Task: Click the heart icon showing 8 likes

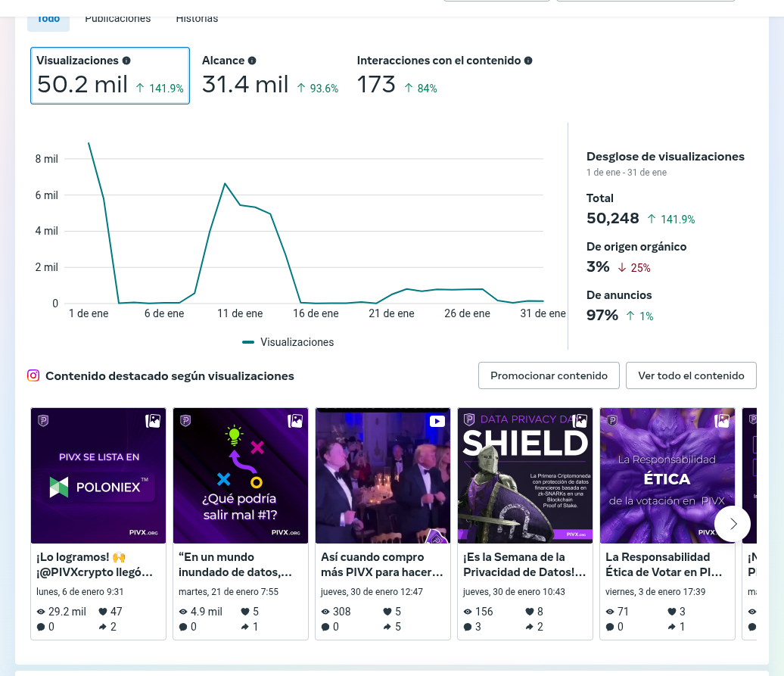Action: click(x=530, y=612)
